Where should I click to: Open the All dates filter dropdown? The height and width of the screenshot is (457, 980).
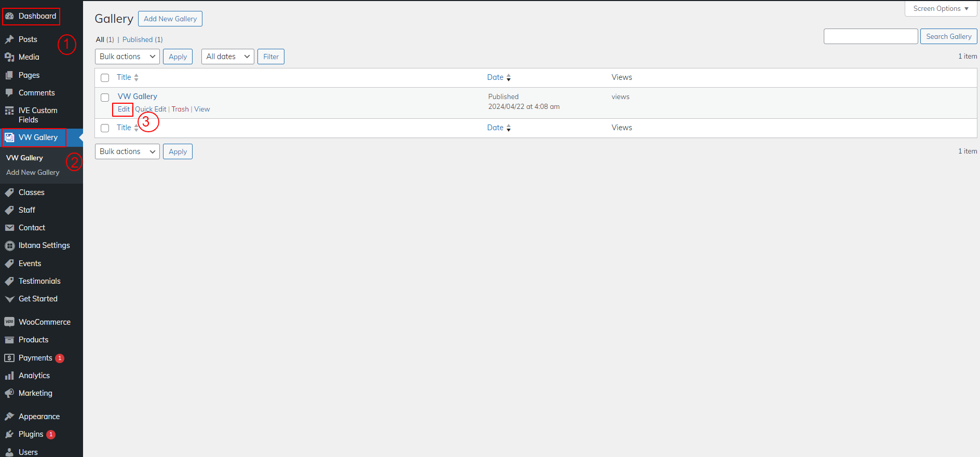pos(227,57)
